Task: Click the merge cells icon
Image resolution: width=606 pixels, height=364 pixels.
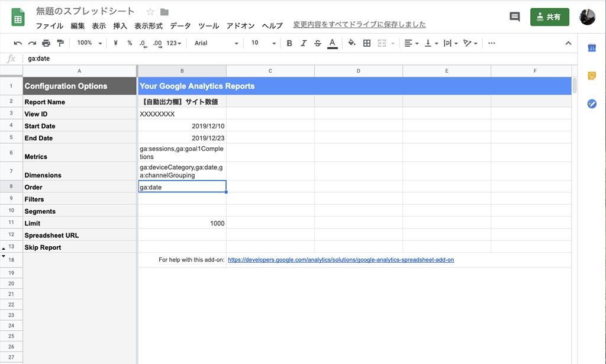Action: [x=382, y=43]
